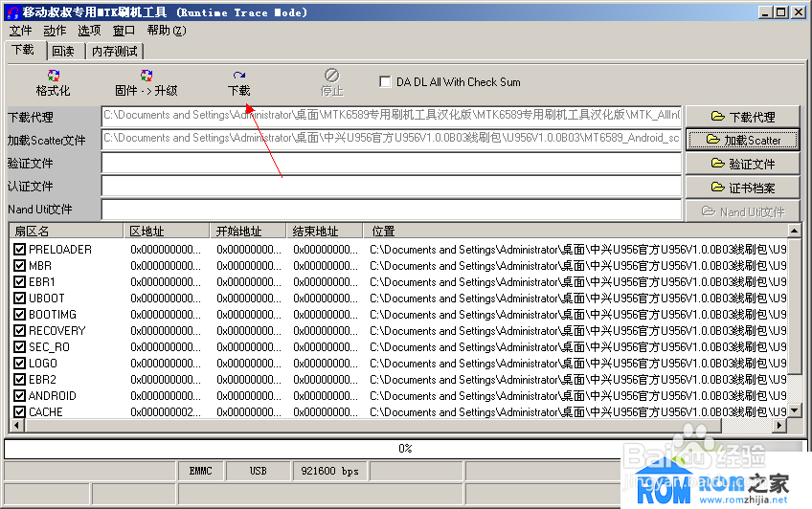The width and height of the screenshot is (812, 509).
Task: Click the partition list horizontal scrollbar thumb
Action: pos(372,425)
